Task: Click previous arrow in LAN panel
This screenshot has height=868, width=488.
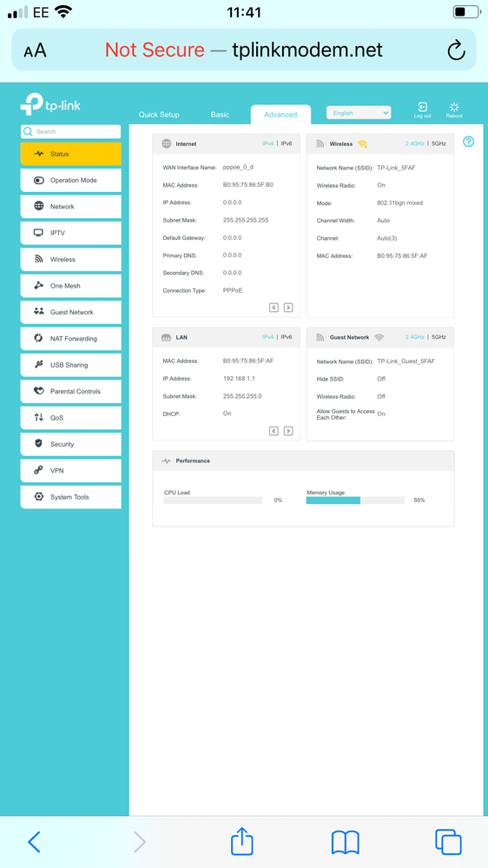Action: tap(274, 431)
